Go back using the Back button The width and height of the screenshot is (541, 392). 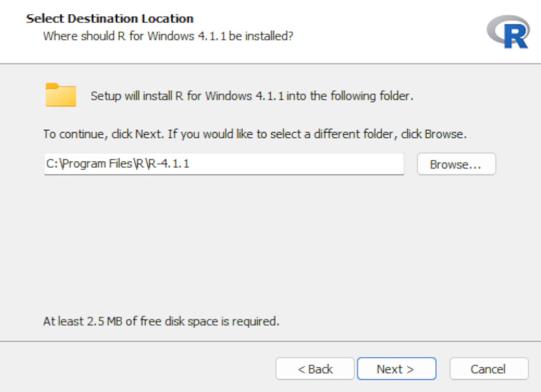coord(315,369)
